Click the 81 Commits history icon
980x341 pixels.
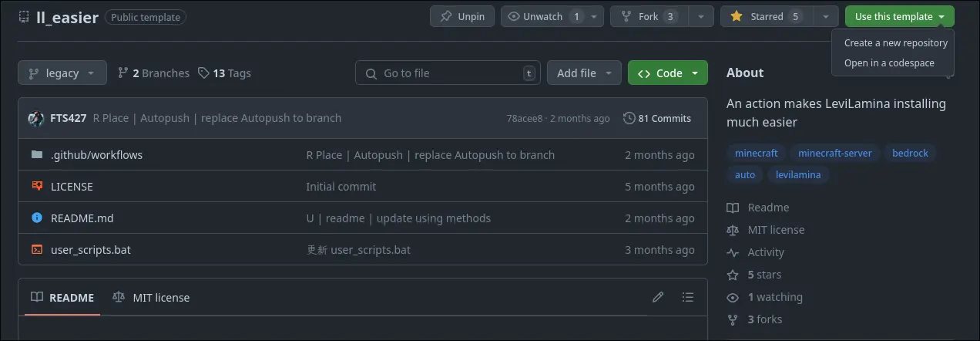coord(629,118)
